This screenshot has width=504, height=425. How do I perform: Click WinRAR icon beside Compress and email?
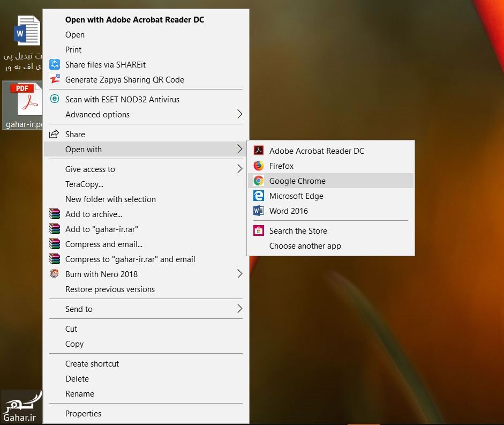point(55,244)
